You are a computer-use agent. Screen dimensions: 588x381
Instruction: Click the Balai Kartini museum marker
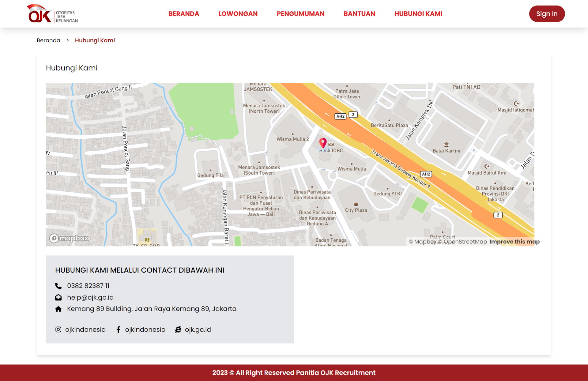[447, 145]
